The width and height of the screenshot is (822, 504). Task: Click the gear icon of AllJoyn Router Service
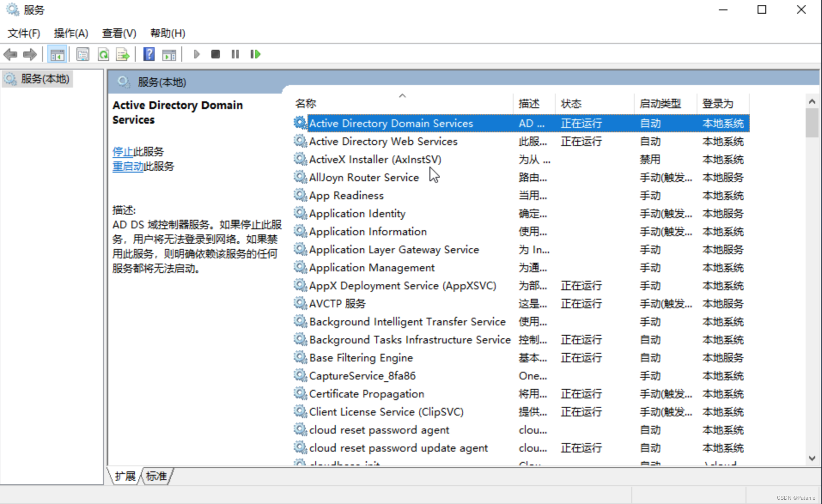pos(300,177)
